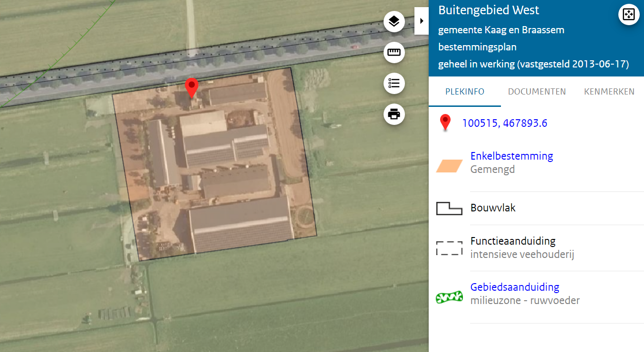Activate the zoom to extent icon
Screen dimensions: 644x352
click(628, 14)
